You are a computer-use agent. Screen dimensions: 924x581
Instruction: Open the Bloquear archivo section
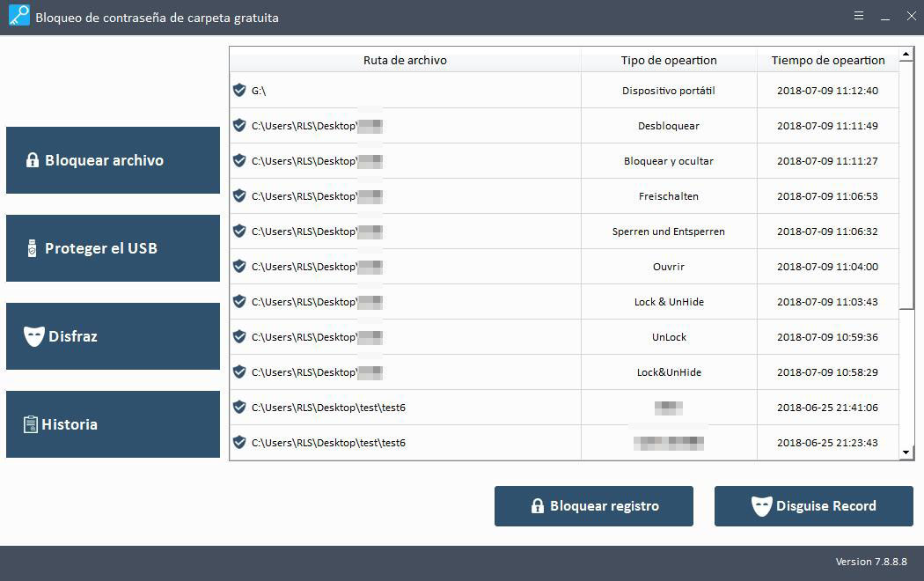[113, 160]
